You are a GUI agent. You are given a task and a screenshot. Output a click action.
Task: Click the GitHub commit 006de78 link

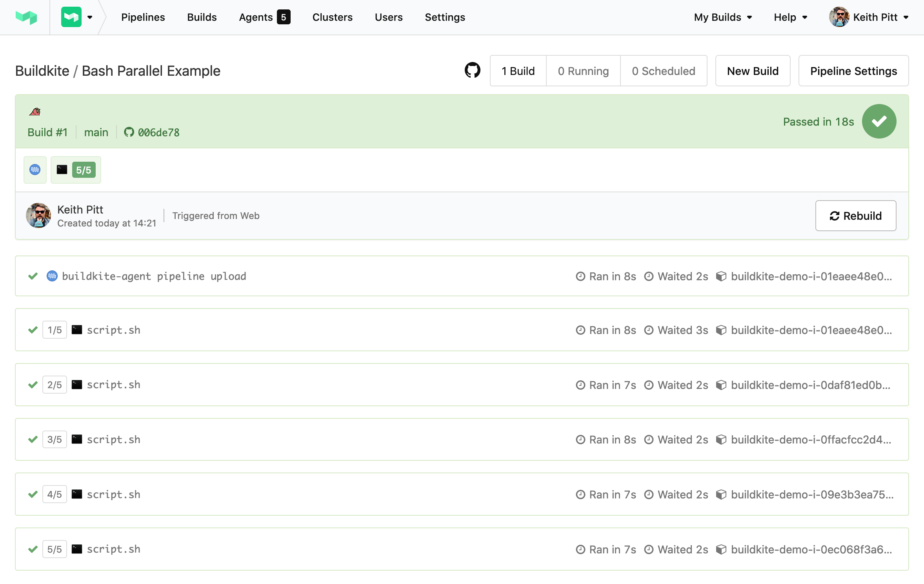click(x=152, y=133)
